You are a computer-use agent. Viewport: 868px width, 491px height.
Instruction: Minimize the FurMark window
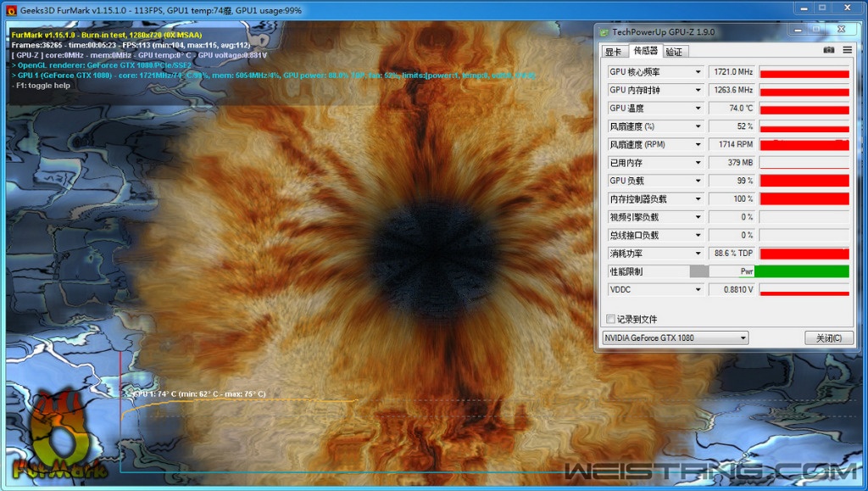(804, 8)
